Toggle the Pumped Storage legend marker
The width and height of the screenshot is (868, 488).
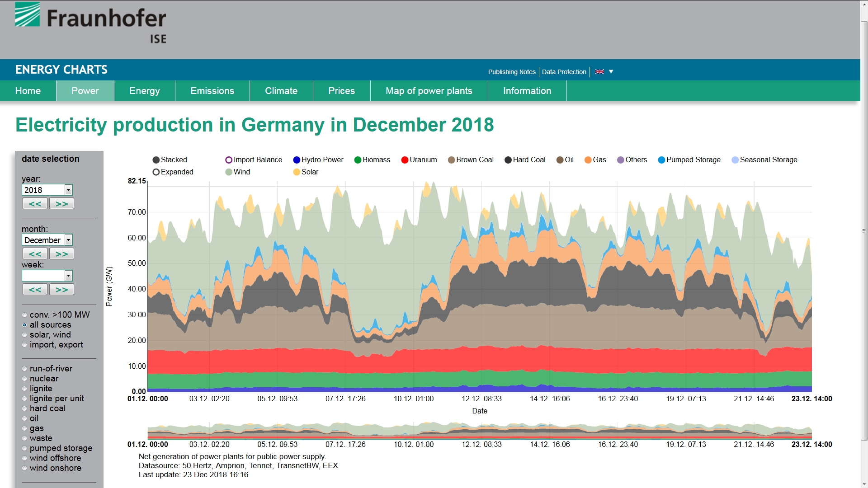coord(661,160)
